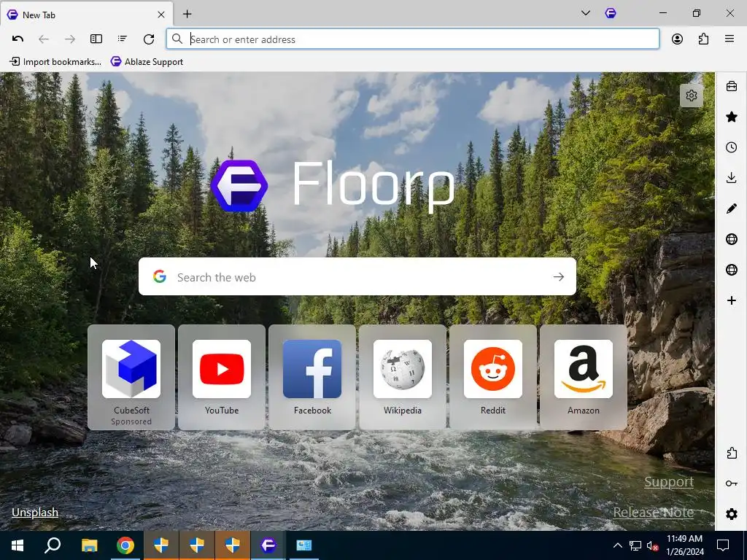
Task: Go forward with the forward arrow
Action: [x=70, y=39]
